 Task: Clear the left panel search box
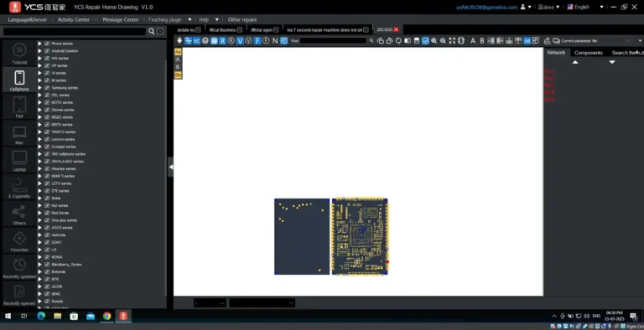160,31
